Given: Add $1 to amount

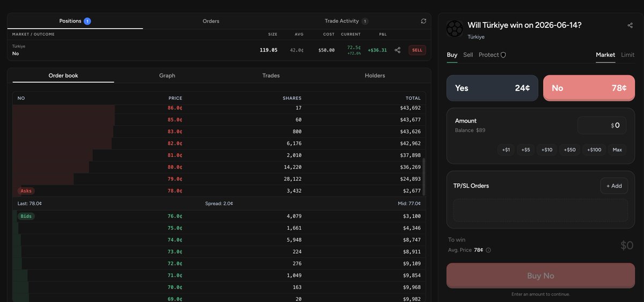Looking at the screenshot, I should pyautogui.click(x=506, y=149).
